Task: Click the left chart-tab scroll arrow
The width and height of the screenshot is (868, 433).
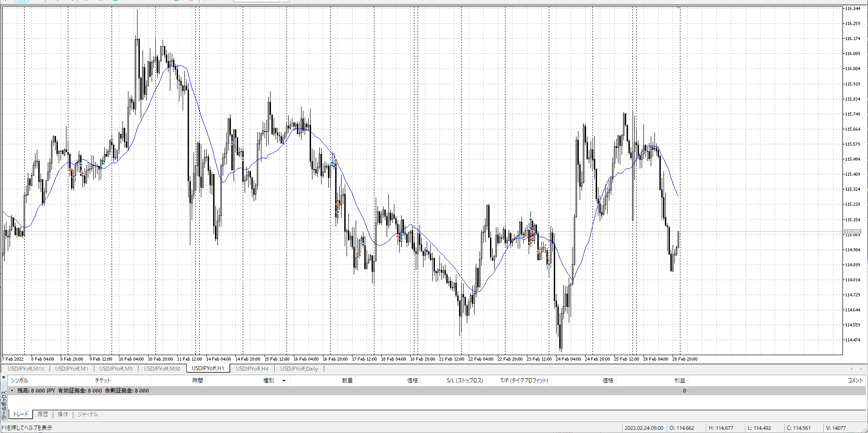Action: tap(852, 368)
